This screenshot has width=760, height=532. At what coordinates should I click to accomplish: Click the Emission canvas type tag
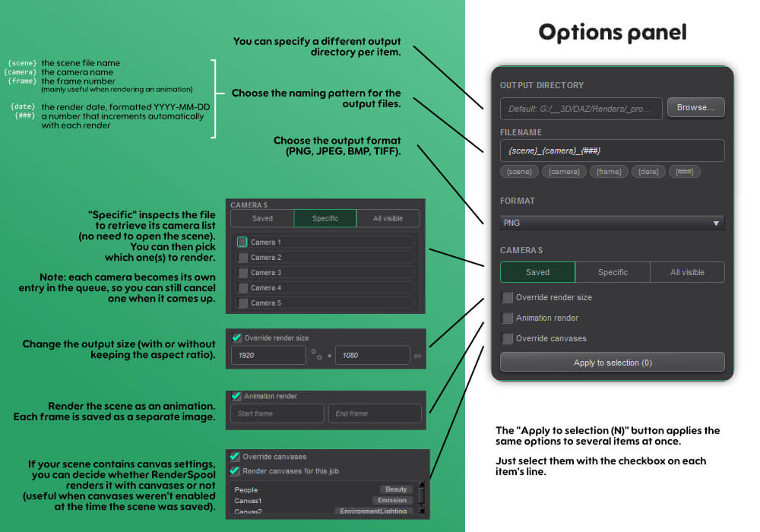(392, 500)
